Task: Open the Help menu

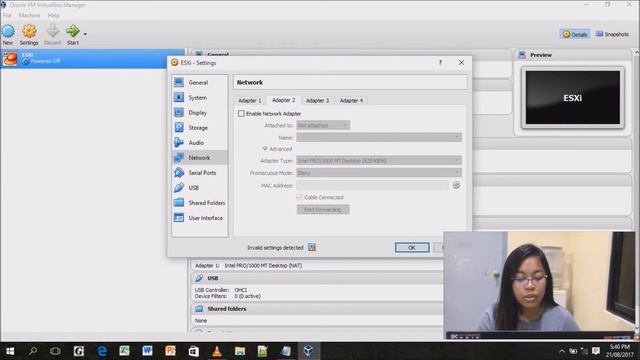Action: tap(53, 15)
